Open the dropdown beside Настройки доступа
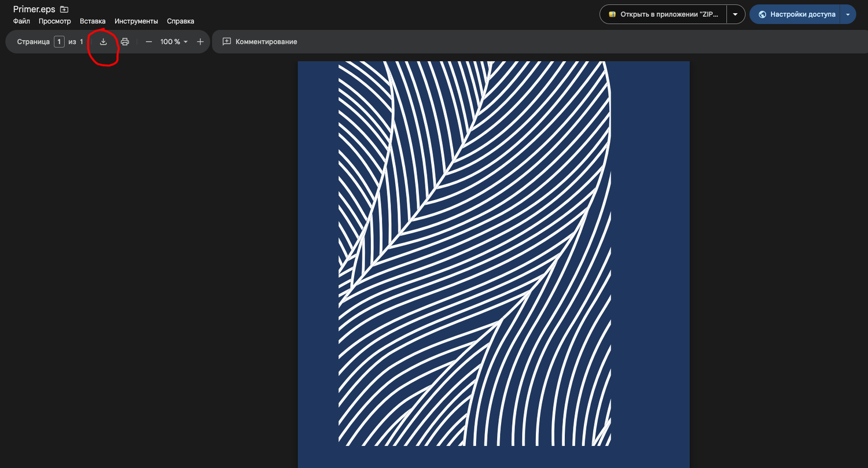 tap(847, 14)
